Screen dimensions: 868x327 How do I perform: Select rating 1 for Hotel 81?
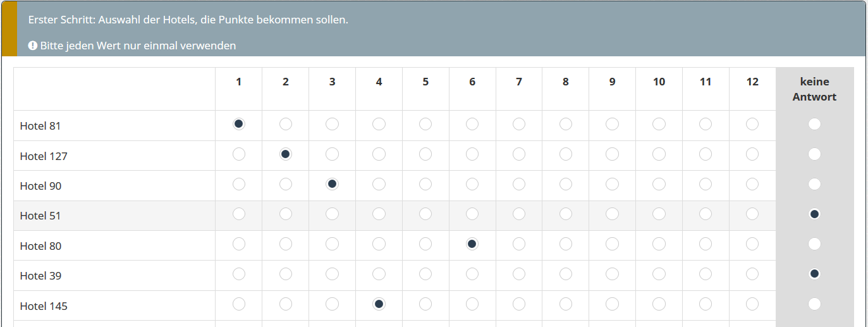(238, 124)
